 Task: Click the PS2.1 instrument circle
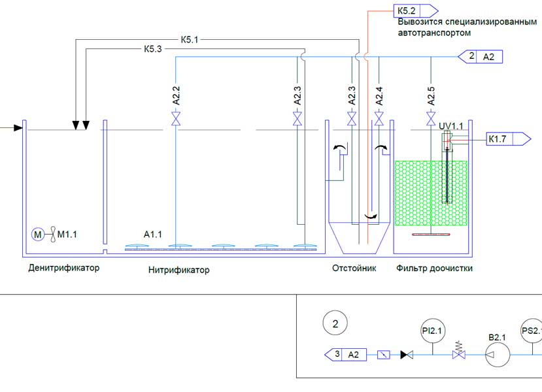pos(531,331)
